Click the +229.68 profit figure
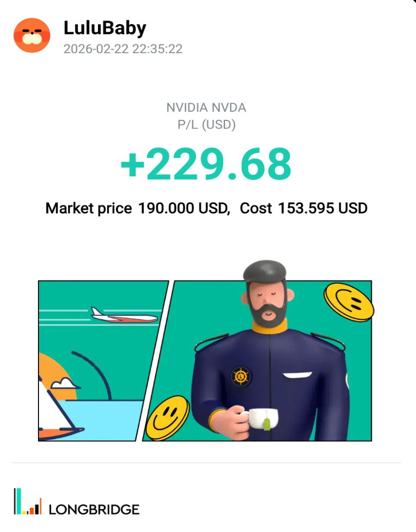This screenshot has width=416, height=532. (x=206, y=165)
